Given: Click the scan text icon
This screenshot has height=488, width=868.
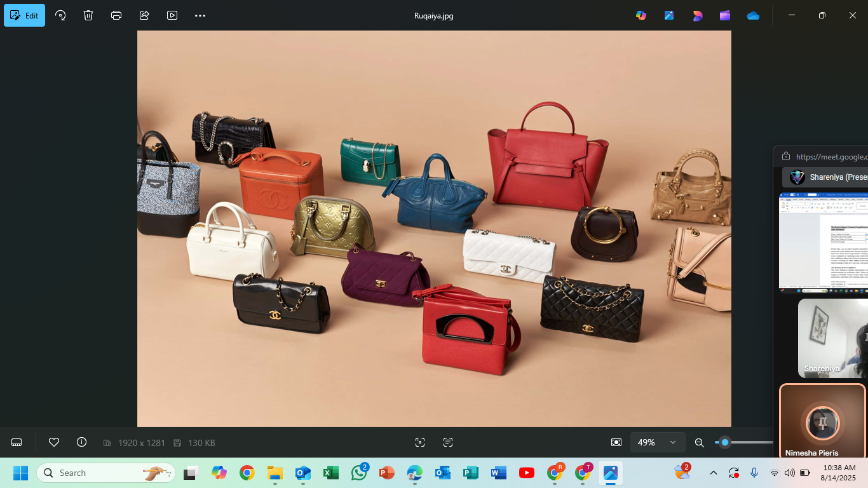Looking at the screenshot, I should (x=448, y=442).
